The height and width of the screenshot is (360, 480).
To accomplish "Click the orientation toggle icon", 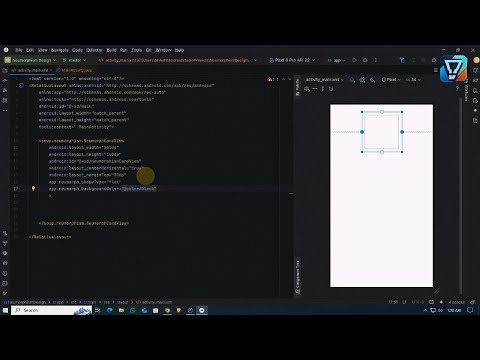I will click(362, 80).
